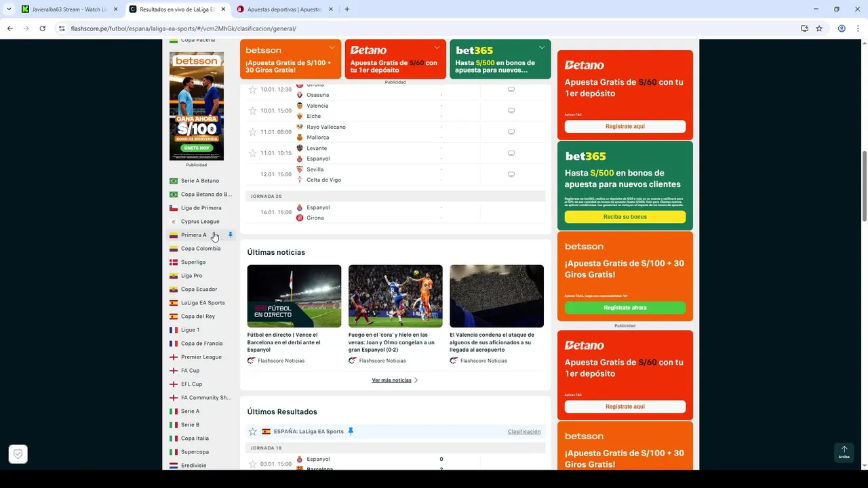Click the Girona crest in Jornada 20
The height and width of the screenshot is (488, 868).
[x=300, y=218]
